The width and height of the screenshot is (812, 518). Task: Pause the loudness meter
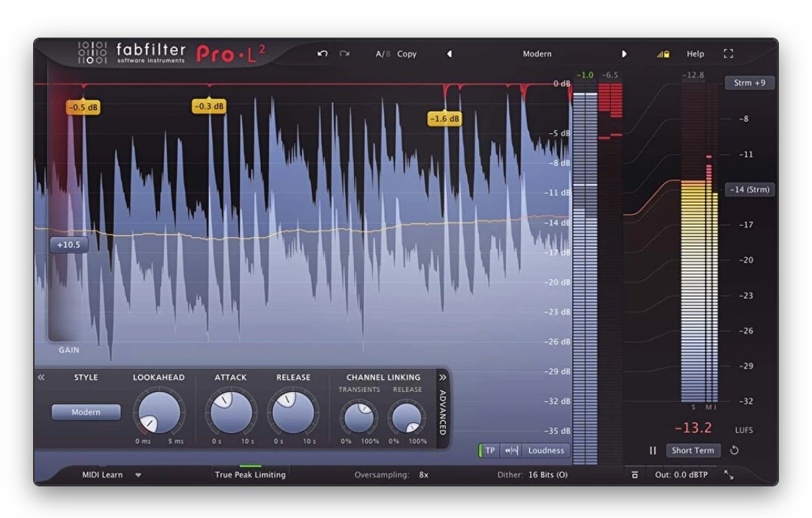click(x=651, y=450)
